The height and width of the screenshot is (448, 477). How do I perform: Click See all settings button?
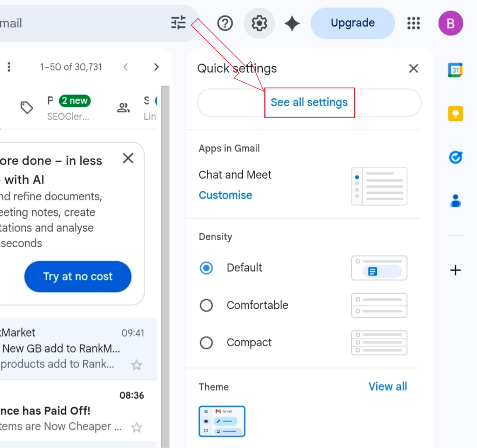(x=309, y=102)
